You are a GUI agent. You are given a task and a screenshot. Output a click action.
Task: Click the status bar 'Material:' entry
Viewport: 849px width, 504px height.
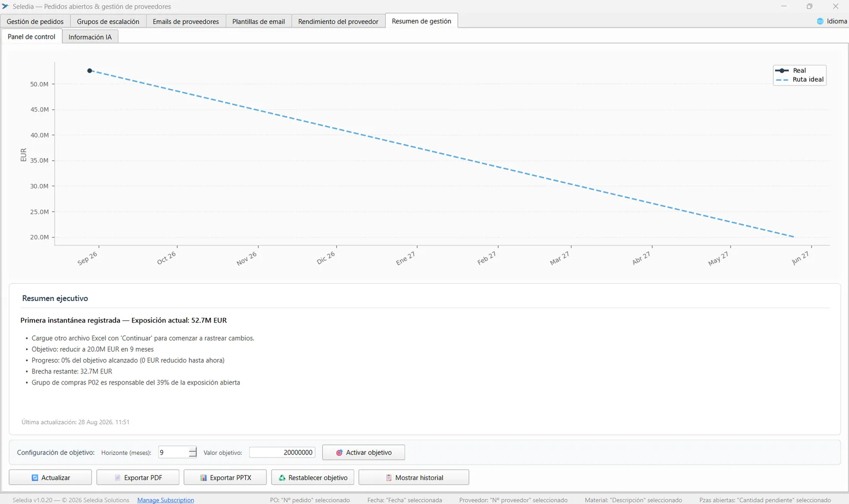pos(634,500)
